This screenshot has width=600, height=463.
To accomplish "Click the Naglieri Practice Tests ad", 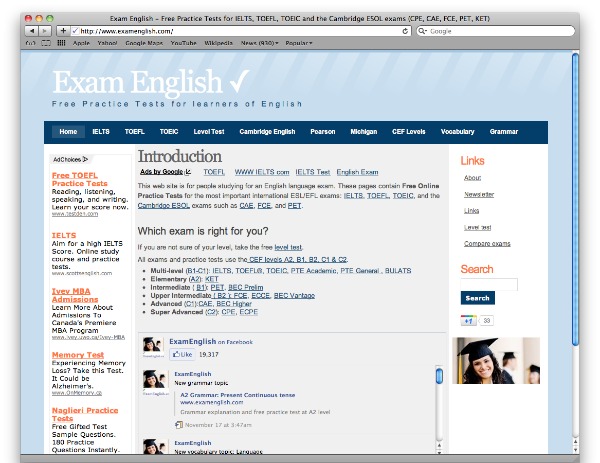I will [x=85, y=414].
